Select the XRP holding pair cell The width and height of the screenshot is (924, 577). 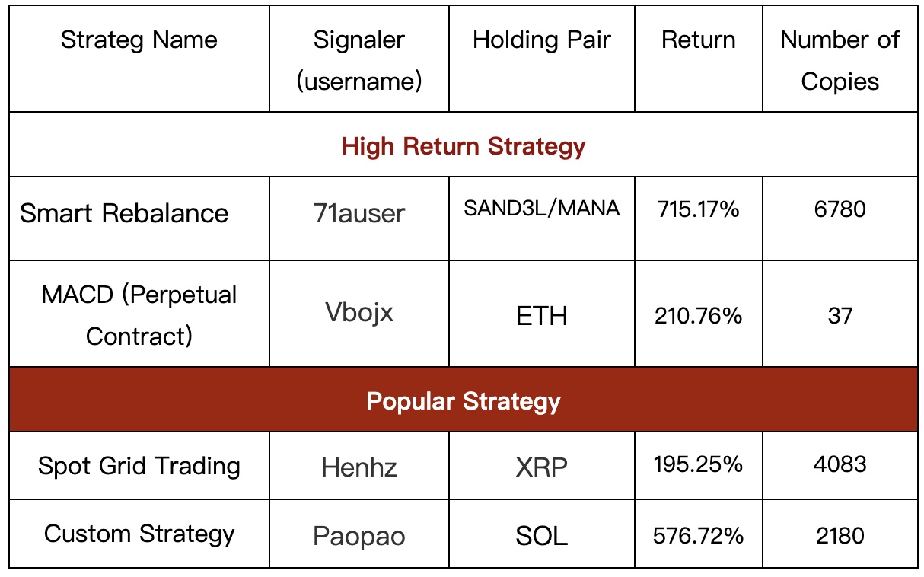click(x=541, y=467)
